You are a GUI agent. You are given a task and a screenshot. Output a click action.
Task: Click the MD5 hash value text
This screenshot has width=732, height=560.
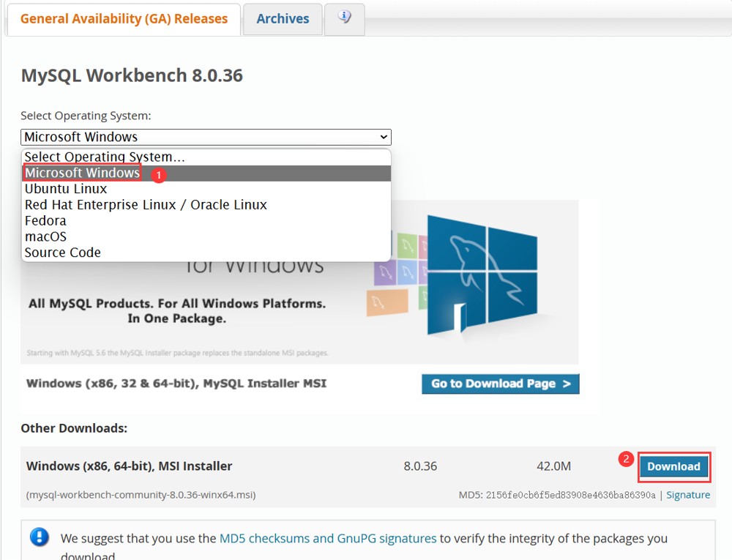[570, 495]
